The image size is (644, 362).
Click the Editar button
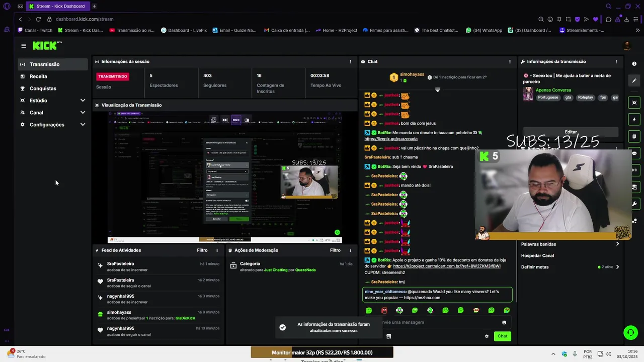[571, 132]
